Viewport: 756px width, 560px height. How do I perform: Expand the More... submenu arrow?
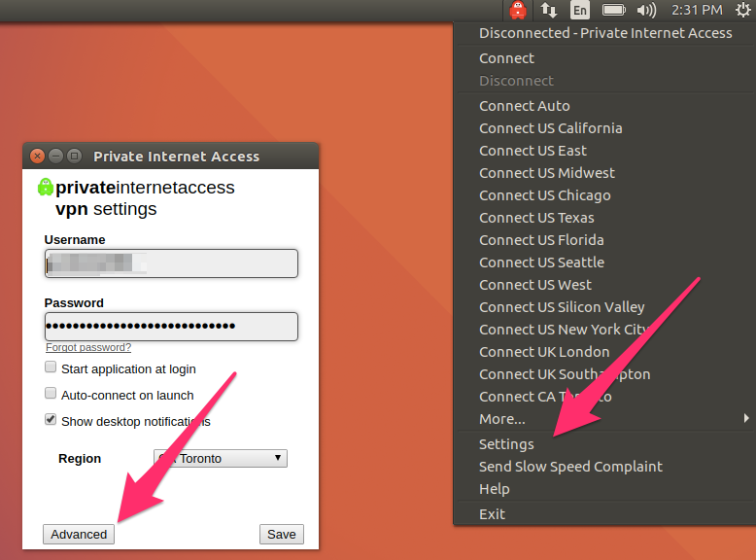746,418
